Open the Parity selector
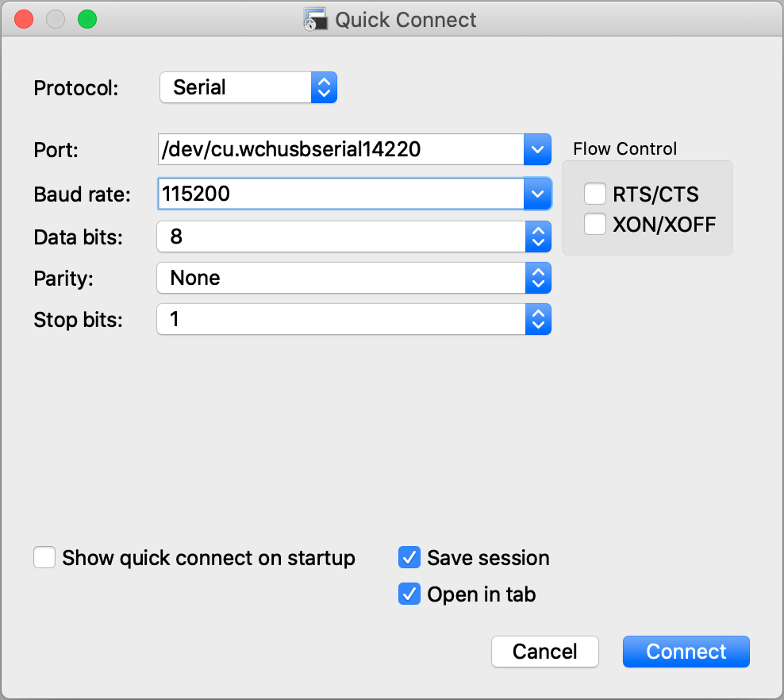This screenshot has width=784, height=700. point(353,278)
